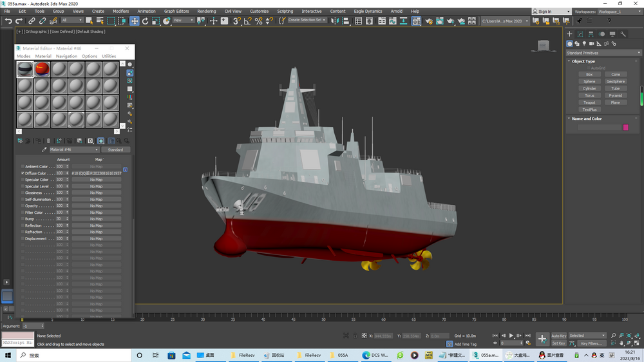Click the Mirror tool icon
Viewport: 644px width, 362px height.
pyautogui.click(x=334, y=21)
